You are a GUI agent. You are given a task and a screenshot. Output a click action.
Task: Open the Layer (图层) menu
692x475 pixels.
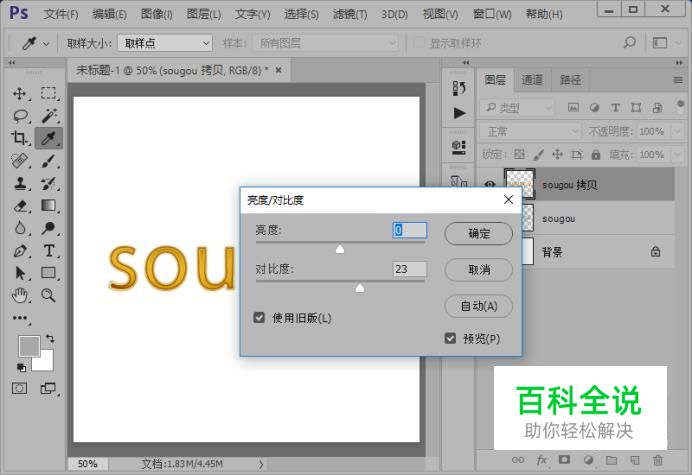[203, 14]
